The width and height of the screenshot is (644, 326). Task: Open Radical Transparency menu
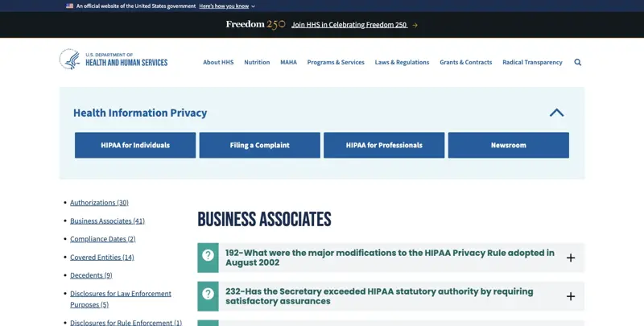(x=532, y=63)
